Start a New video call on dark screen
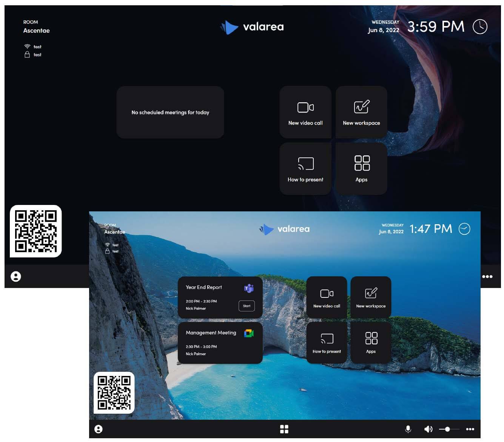The height and width of the screenshot is (442, 504). pyautogui.click(x=305, y=112)
